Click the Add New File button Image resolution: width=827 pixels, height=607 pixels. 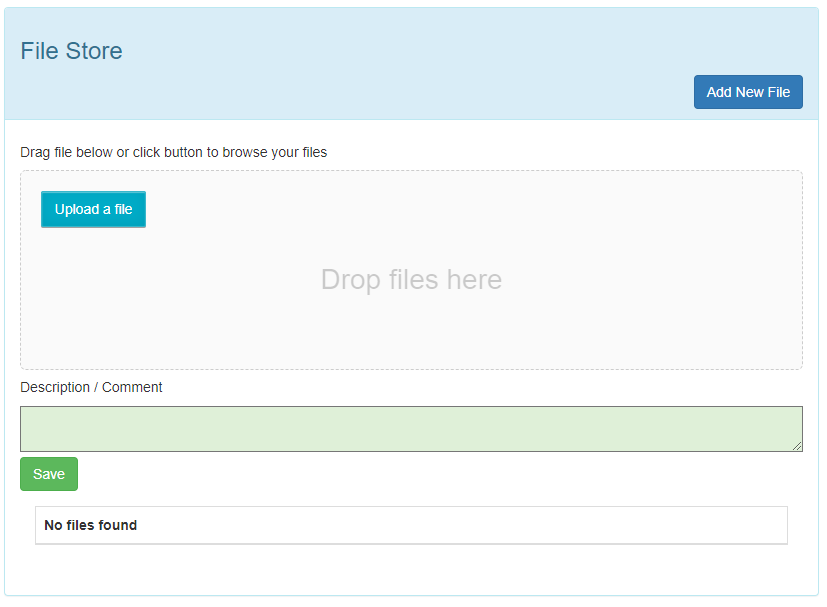(748, 92)
